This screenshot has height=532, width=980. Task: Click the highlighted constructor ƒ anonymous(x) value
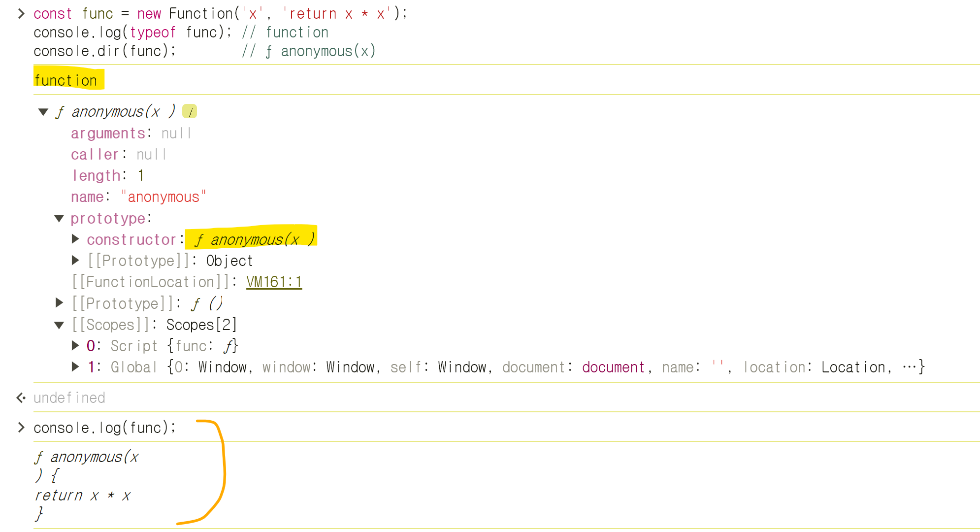tap(254, 239)
